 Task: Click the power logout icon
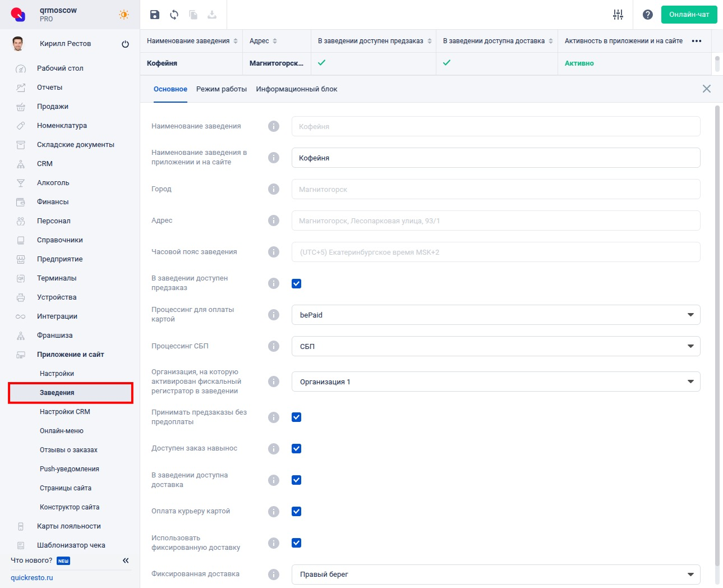[x=125, y=44]
